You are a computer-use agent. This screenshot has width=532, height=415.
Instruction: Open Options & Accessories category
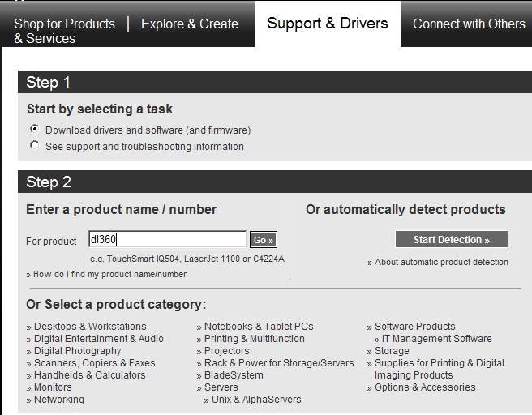tap(425, 387)
